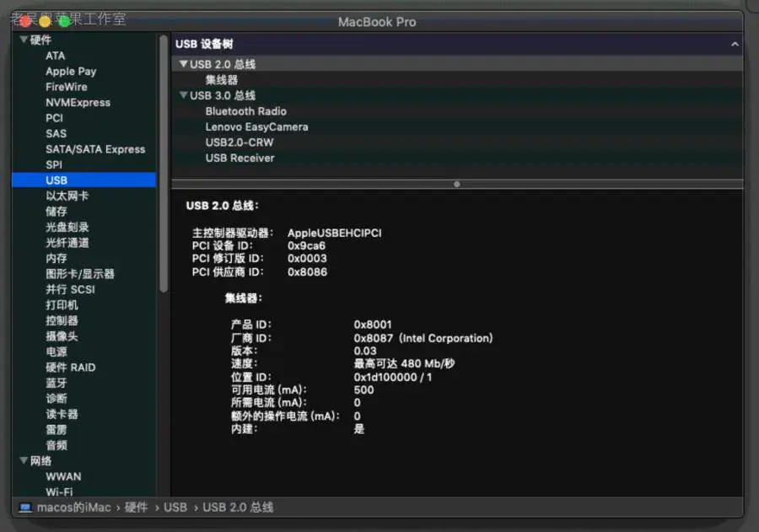Viewport: 759px width, 532px height.
Task: Open 摄像头 in the sidebar
Action: pyautogui.click(x=62, y=336)
